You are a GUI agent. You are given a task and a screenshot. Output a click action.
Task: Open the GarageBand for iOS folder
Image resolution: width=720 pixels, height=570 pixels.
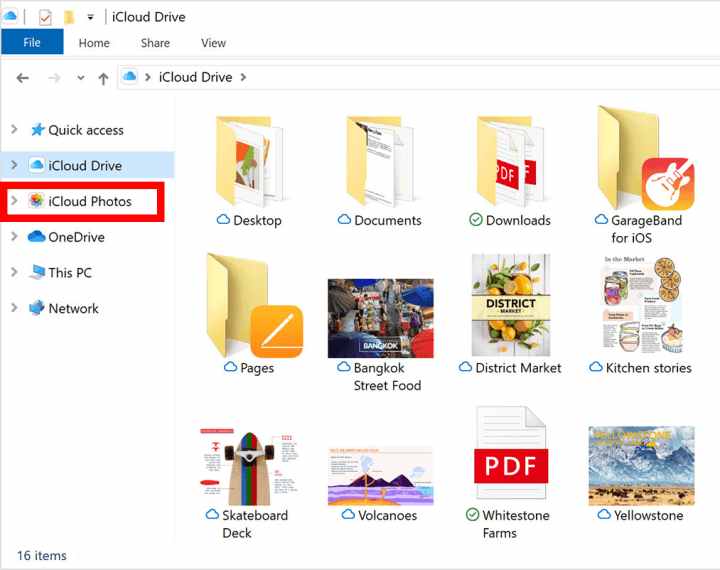(645, 158)
